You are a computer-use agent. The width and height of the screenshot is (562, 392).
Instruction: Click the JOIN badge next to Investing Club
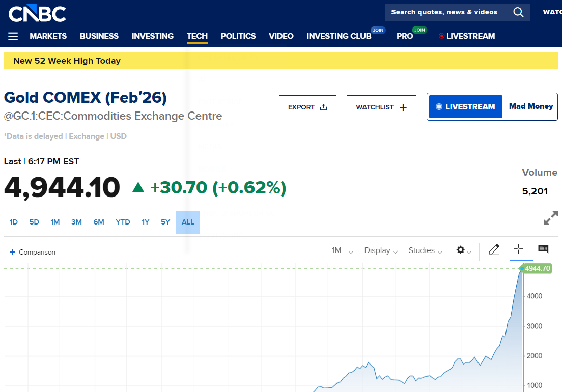378,30
